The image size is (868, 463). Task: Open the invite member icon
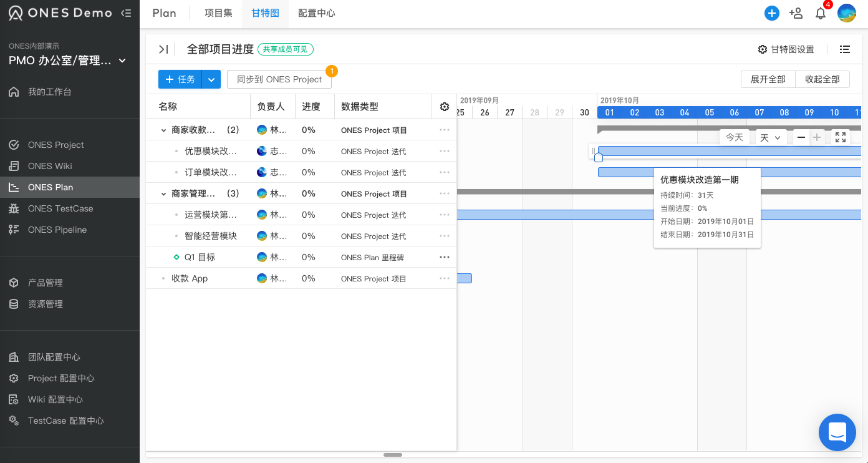(x=796, y=13)
